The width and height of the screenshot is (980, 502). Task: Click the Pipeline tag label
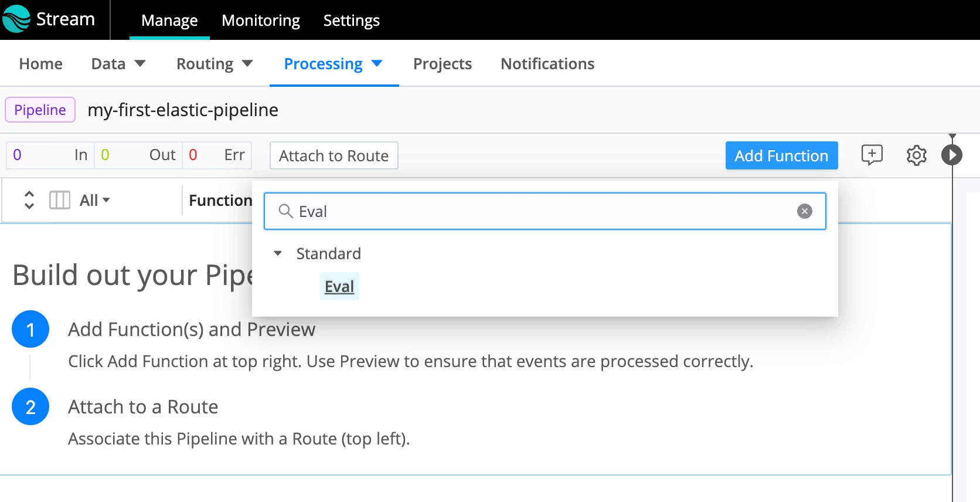pyautogui.click(x=40, y=110)
